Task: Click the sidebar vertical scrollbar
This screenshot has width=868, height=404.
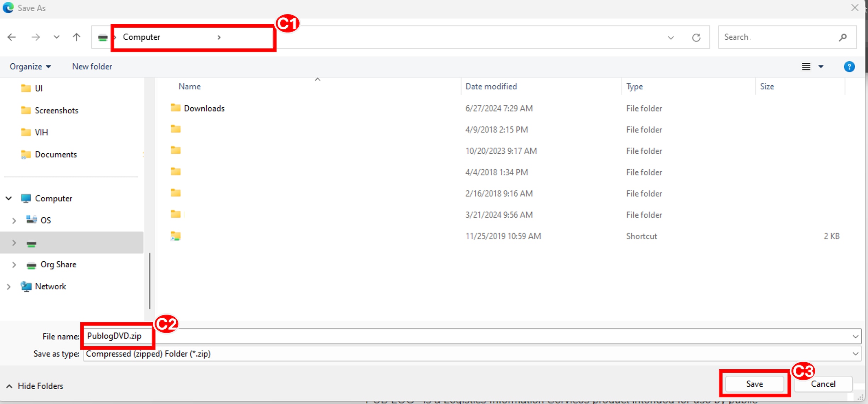Action: (149, 281)
